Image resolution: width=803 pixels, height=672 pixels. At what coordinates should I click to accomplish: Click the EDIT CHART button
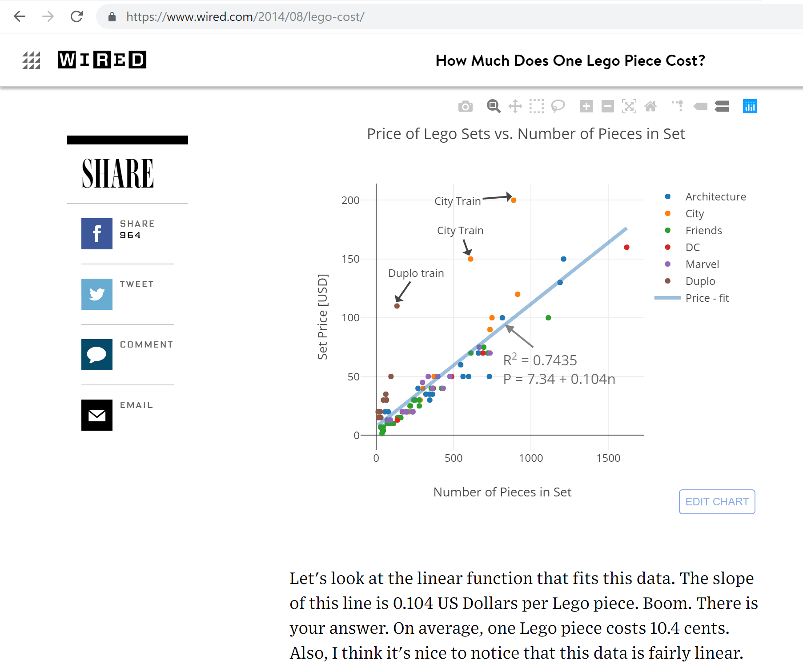click(x=717, y=502)
